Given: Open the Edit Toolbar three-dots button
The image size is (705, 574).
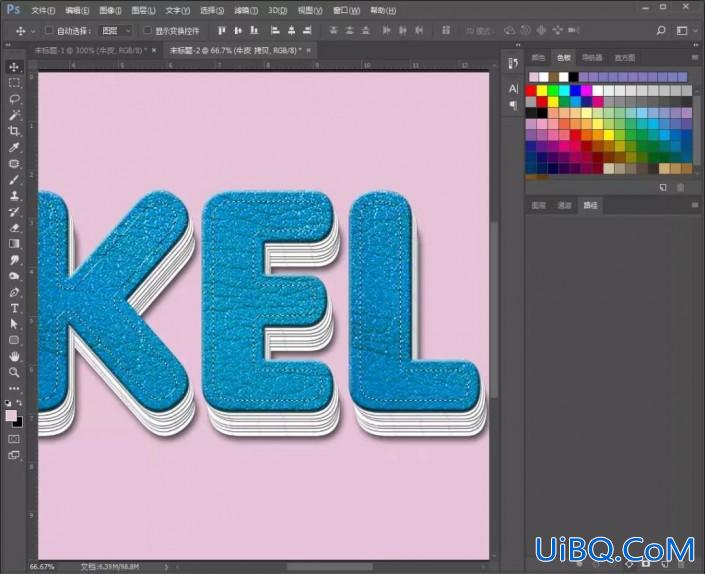Looking at the screenshot, I should pyautogui.click(x=14, y=388).
